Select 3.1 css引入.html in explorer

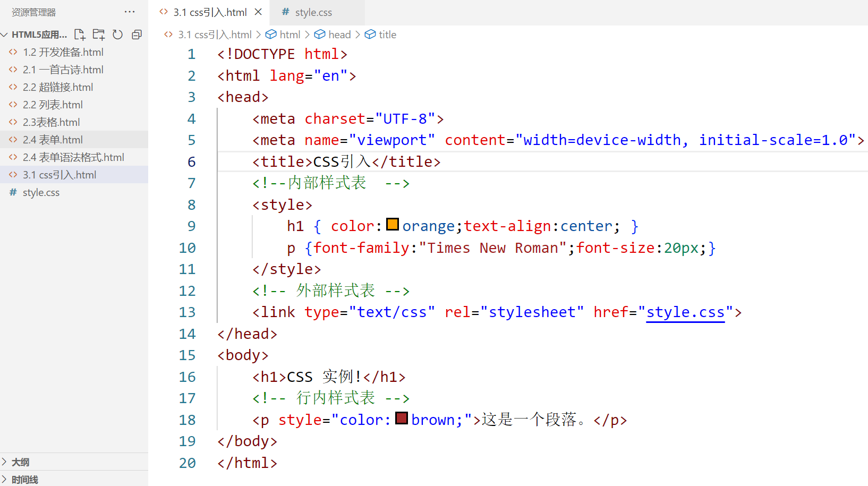click(59, 175)
